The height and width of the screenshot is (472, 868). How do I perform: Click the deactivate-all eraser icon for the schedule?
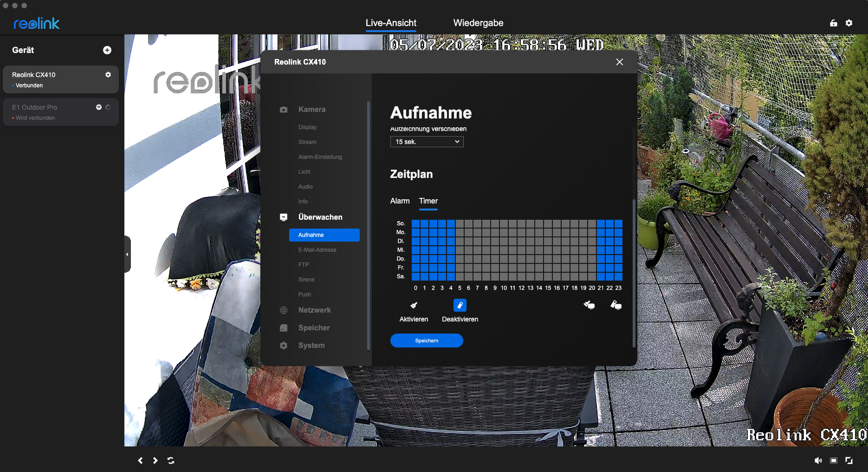[616, 305]
